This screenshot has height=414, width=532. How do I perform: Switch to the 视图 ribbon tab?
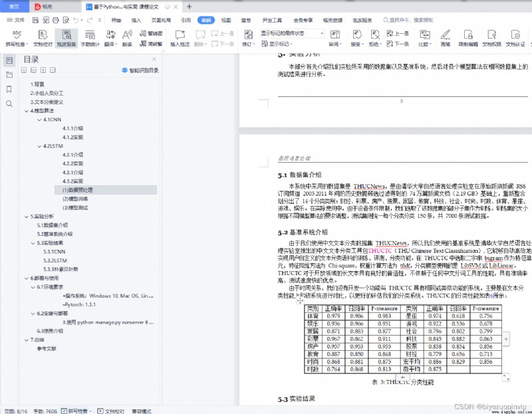[226, 21]
